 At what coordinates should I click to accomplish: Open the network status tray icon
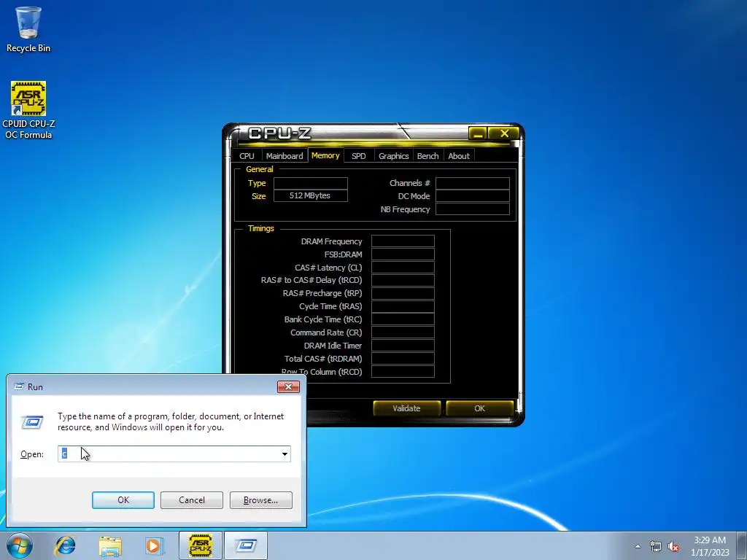[656, 546]
